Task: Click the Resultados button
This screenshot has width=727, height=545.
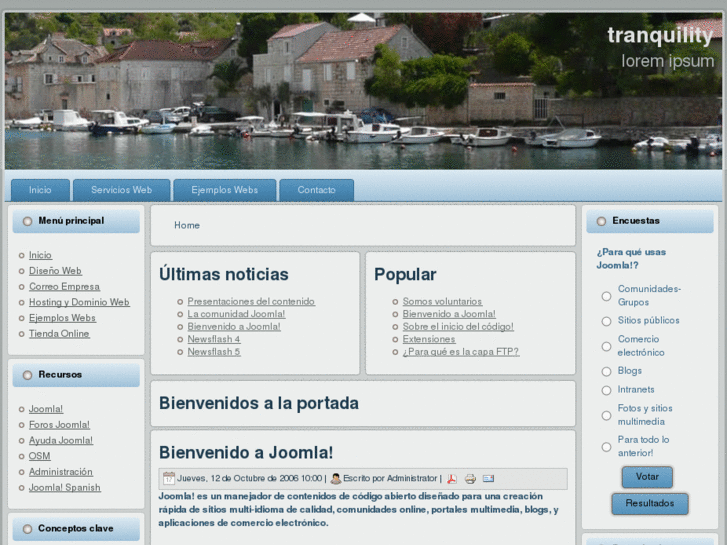Action: pyautogui.click(x=650, y=503)
